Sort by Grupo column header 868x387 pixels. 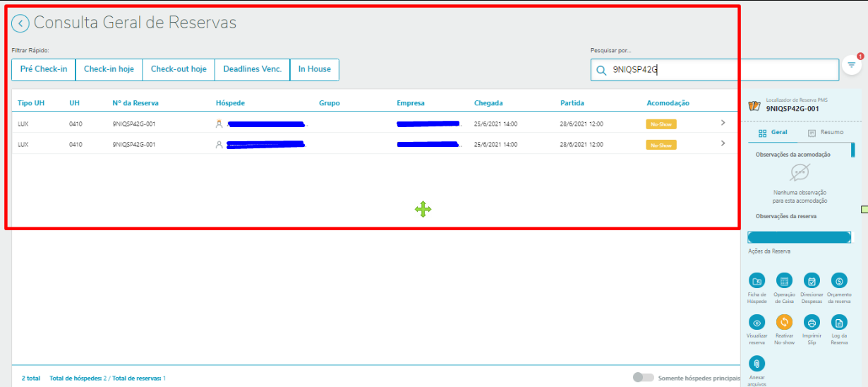(329, 103)
